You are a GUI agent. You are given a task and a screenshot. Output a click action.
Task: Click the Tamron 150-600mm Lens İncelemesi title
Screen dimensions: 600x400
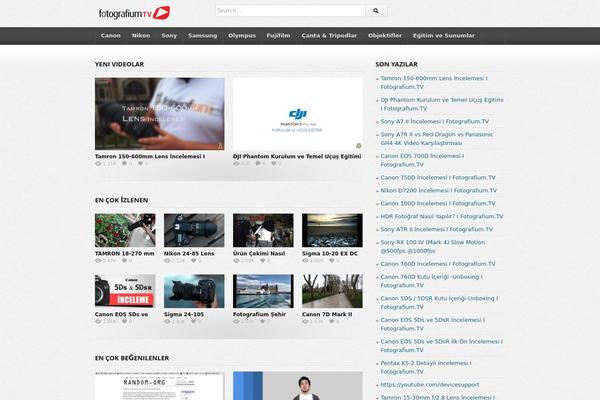(150, 156)
